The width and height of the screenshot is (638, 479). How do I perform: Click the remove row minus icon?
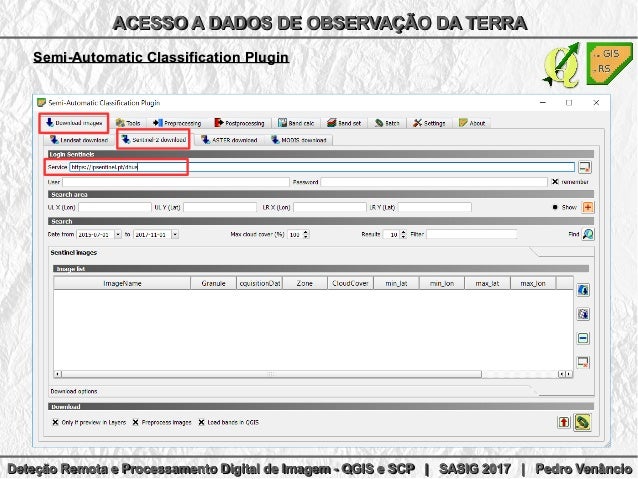(583, 338)
